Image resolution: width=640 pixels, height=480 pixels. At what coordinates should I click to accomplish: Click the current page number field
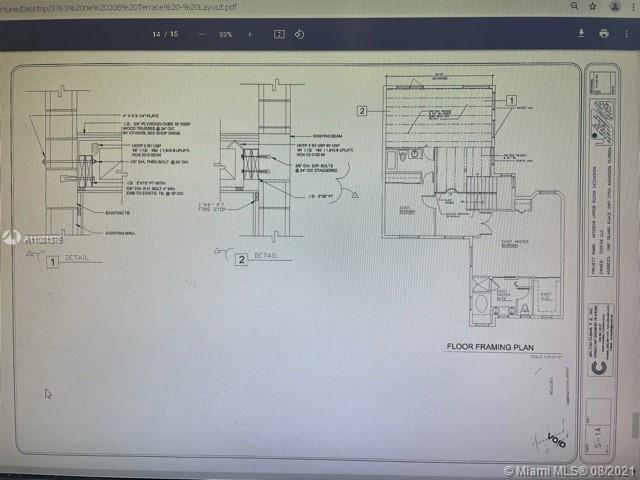pos(156,34)
